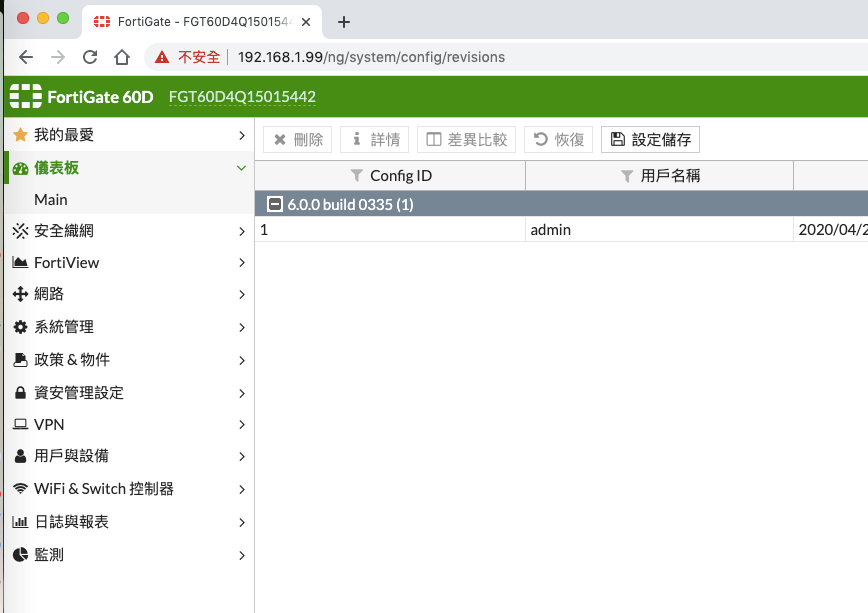The height and width of the screenshot is (613, 868).
Task: Click the 差異比較 diff button
Action: (x=466, y=140)
